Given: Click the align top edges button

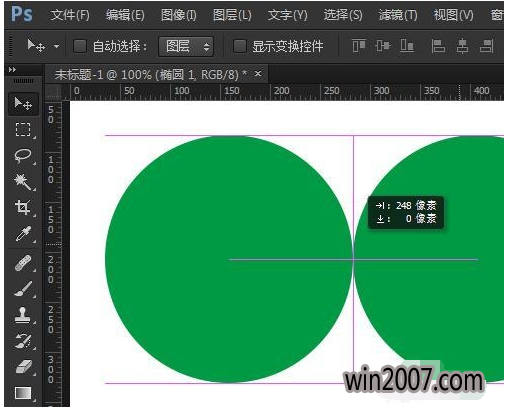Looking at the screenshot, I should point(359,46).
